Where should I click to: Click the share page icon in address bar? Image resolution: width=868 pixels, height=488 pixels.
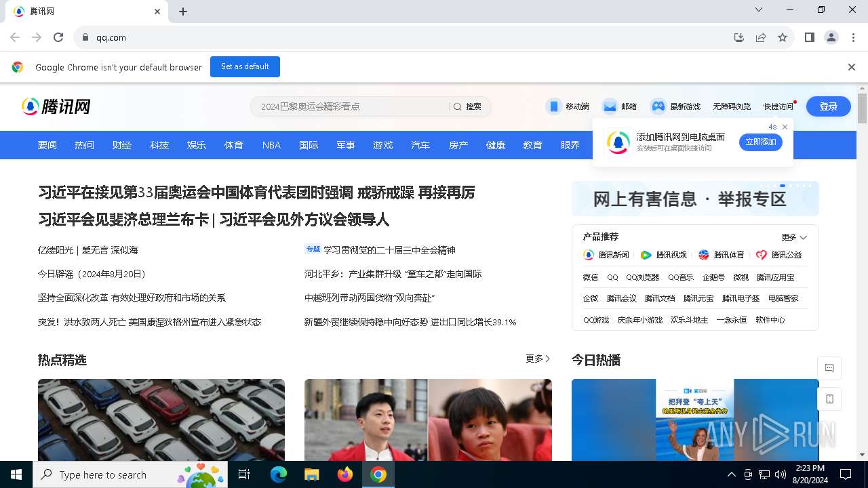point(761,37)
